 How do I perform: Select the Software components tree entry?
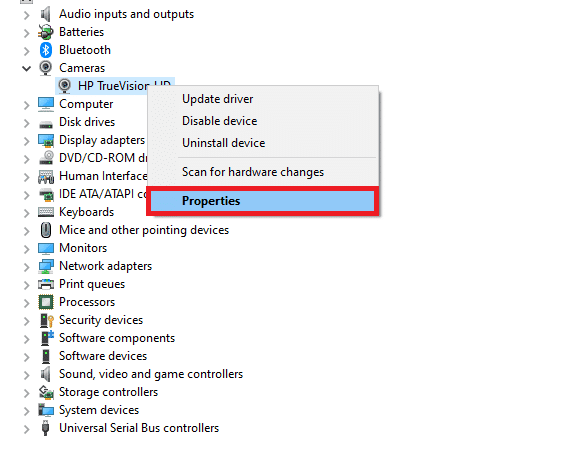(117, 338)
